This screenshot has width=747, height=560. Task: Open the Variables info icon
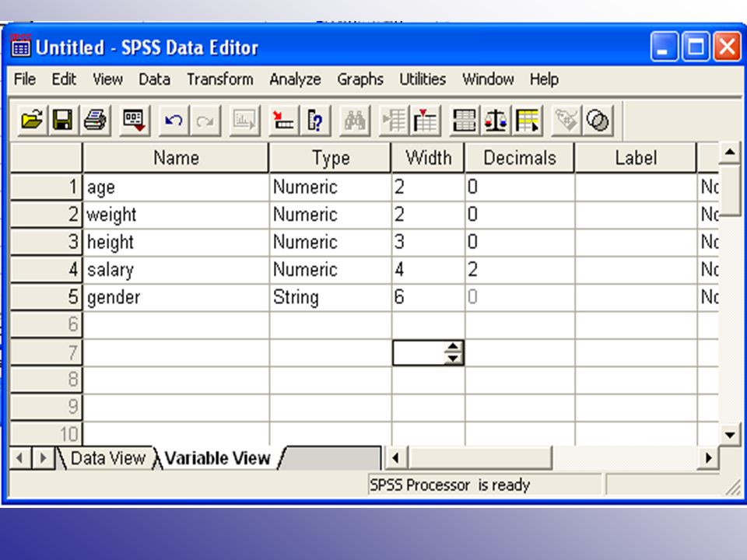pos(315,120)
